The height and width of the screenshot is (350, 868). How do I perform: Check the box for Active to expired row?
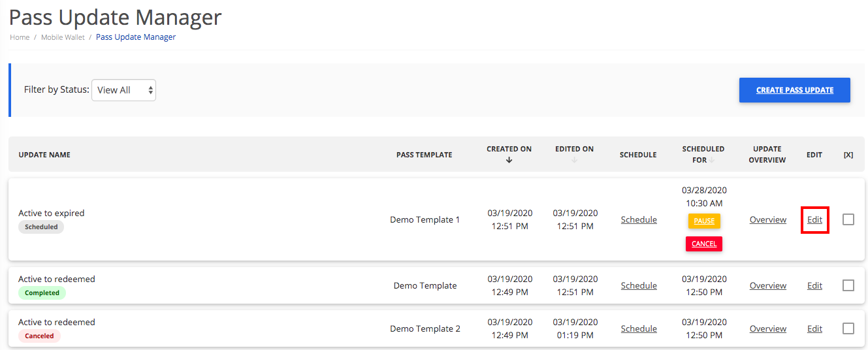[x=848, y=219]
